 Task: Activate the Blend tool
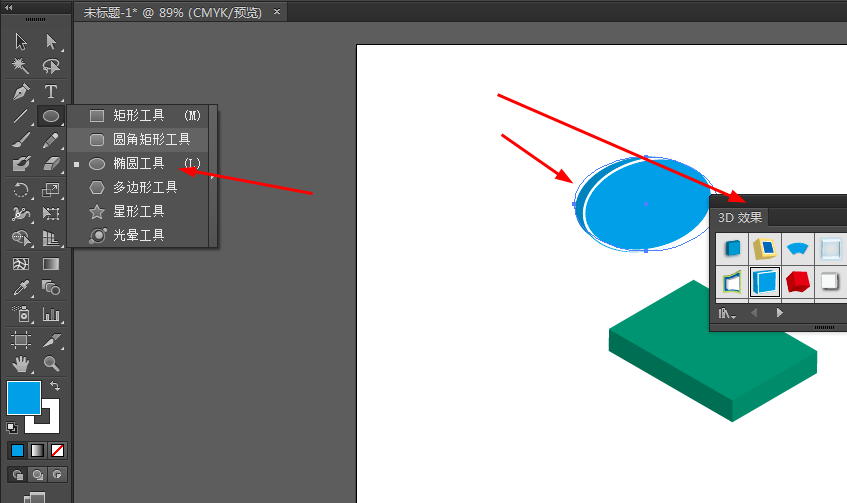pyautogui.click(x=51, y=287)
